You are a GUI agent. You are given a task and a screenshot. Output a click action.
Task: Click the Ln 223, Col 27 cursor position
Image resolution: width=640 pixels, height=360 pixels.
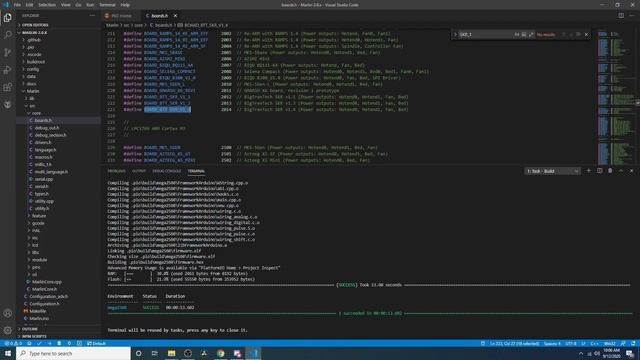[514, 343]
